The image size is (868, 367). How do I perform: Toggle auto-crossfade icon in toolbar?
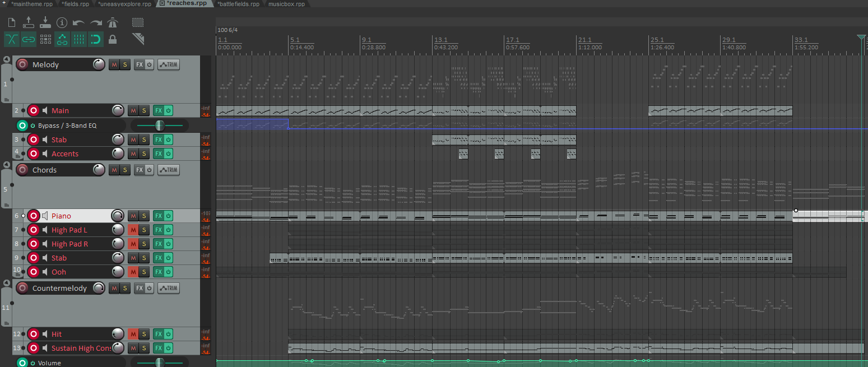[12, 39]
